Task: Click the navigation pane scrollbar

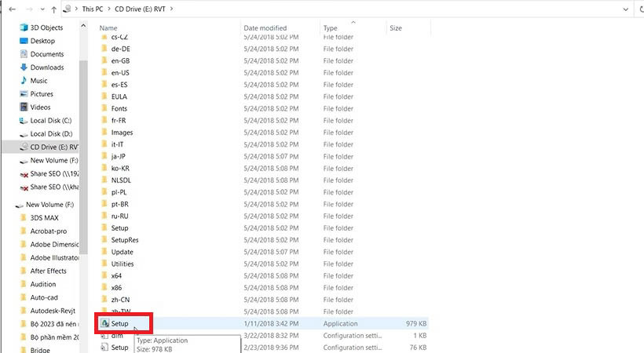Action: tap(83, 156)
